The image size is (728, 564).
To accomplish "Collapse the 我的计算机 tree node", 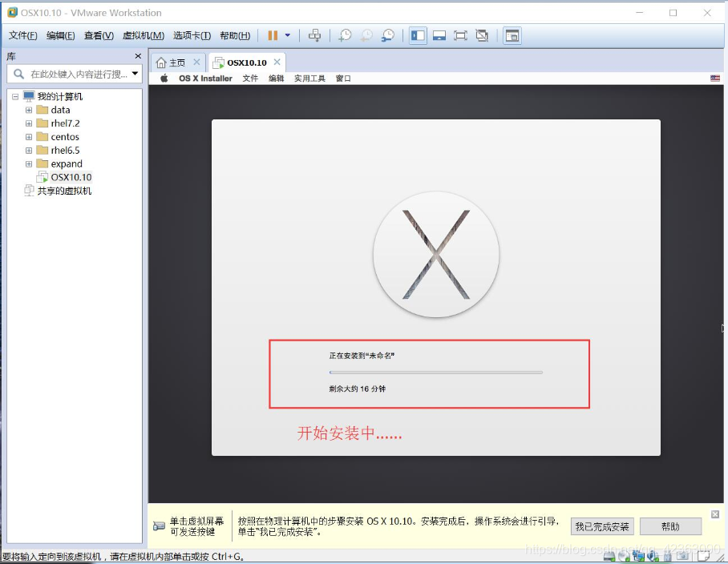I will pyautogui.click(x=15, y=96).
